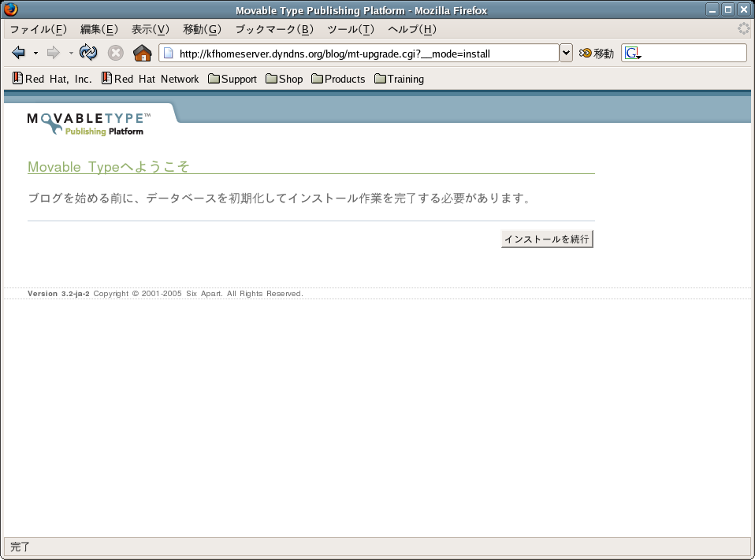Expand the address bar history dropdown

coord(566,53)
